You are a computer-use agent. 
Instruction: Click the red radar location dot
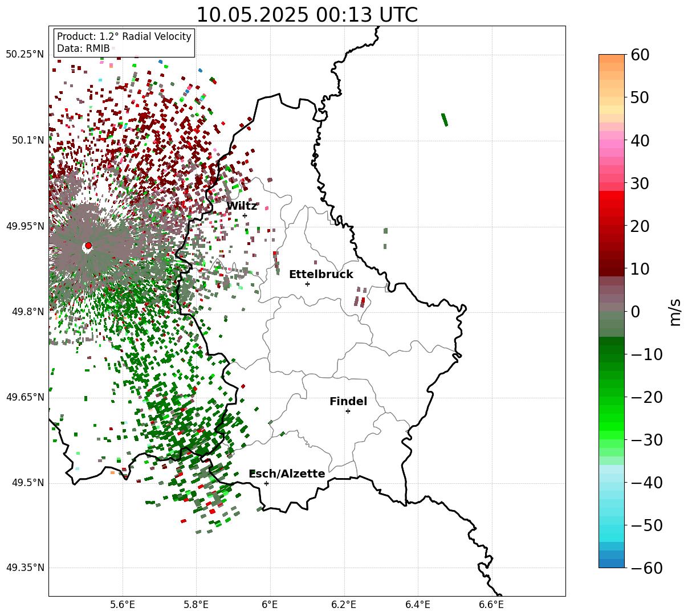click(88, 246)
